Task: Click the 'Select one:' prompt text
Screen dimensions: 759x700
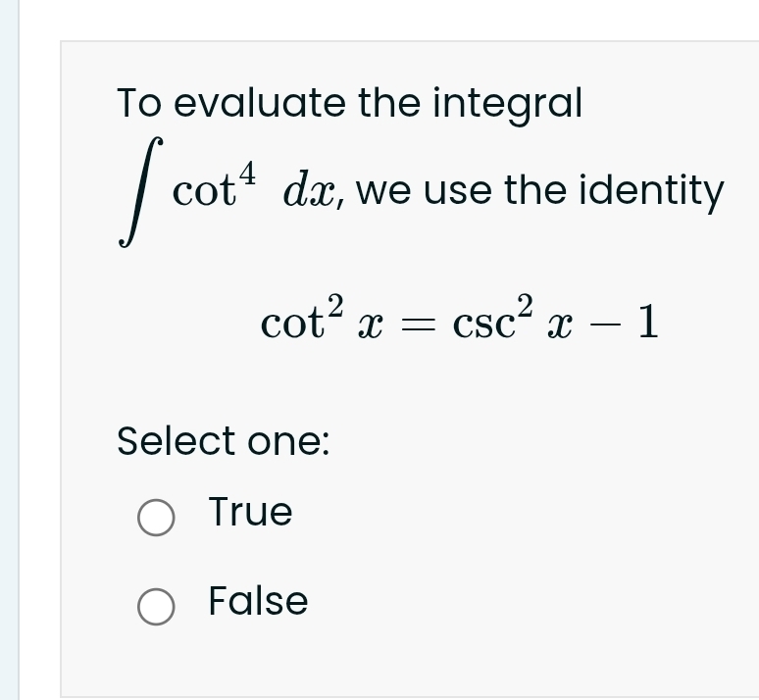Action: tap(224, 441)
